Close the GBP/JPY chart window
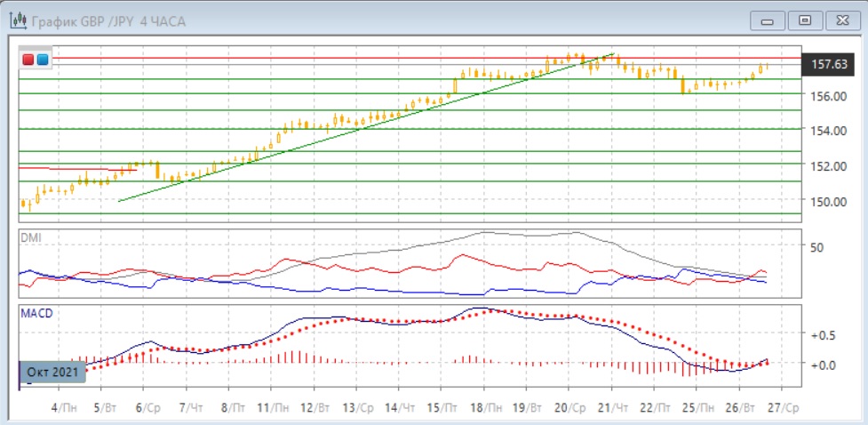Screen dimensions: 868x425 840,20
